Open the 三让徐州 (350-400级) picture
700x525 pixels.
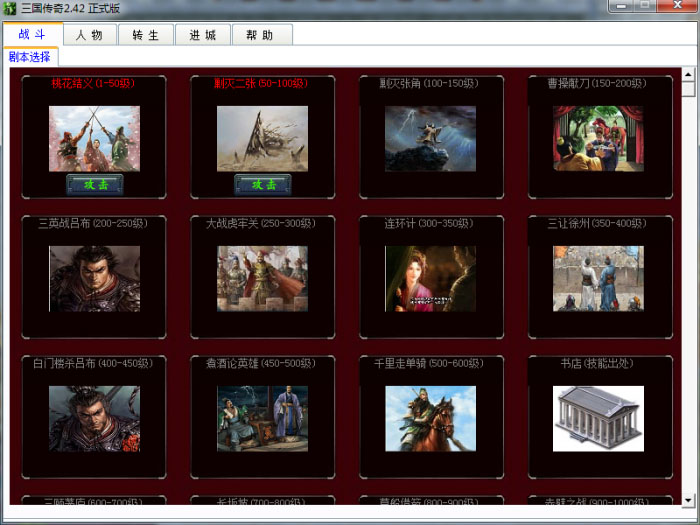tap(598, 279)
